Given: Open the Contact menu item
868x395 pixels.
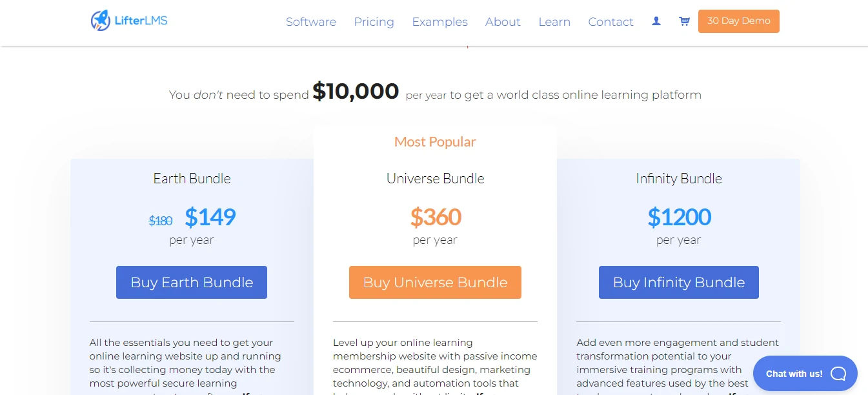Looking at the screenshot, I should (610, 22).
